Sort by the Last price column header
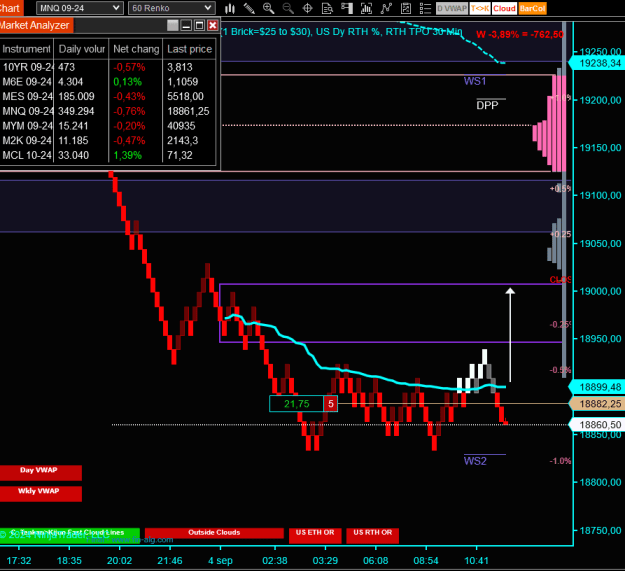625x571 pixels. click(189, 49)
